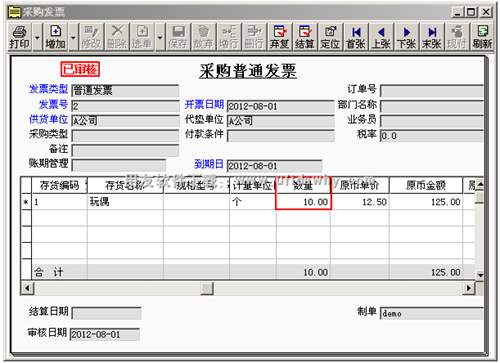Screen dimensions: 500x363
Task: Click the 原币金额 column header
Action: [x=426, y=185]
